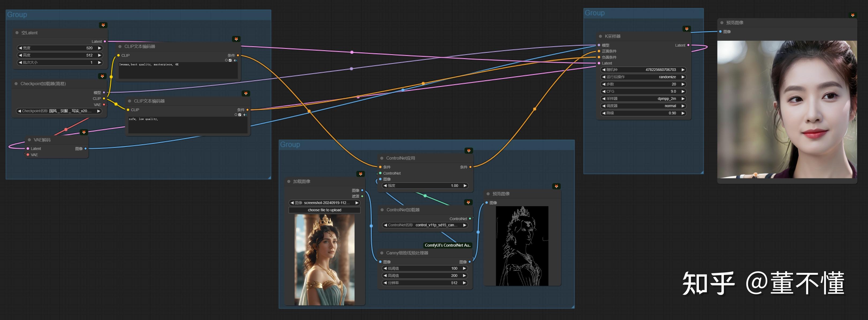Click fox badge on top-right 预览图像 node

(852, 15)
